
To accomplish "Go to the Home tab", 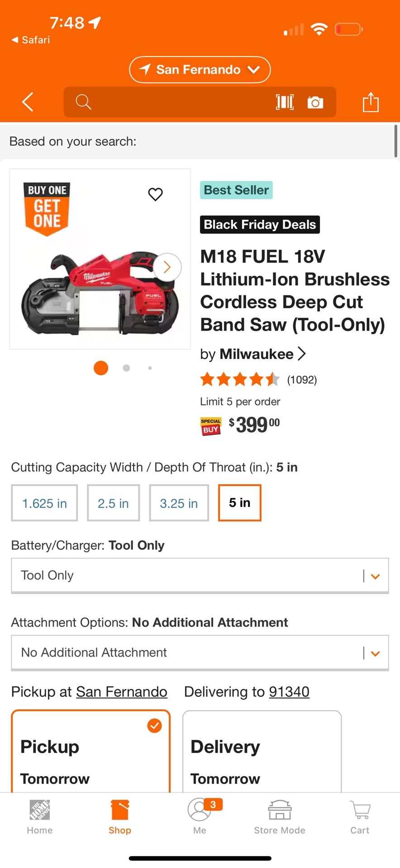I will point(40,817).
